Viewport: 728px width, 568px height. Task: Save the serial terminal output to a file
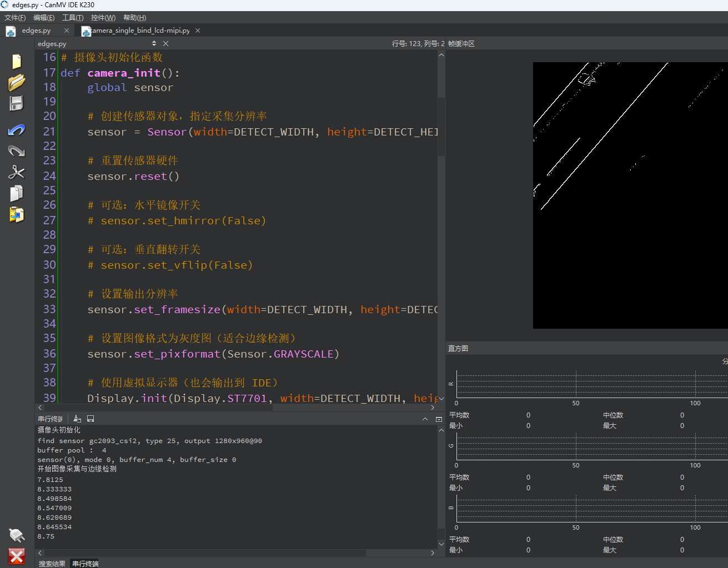[x=91, y=419]
